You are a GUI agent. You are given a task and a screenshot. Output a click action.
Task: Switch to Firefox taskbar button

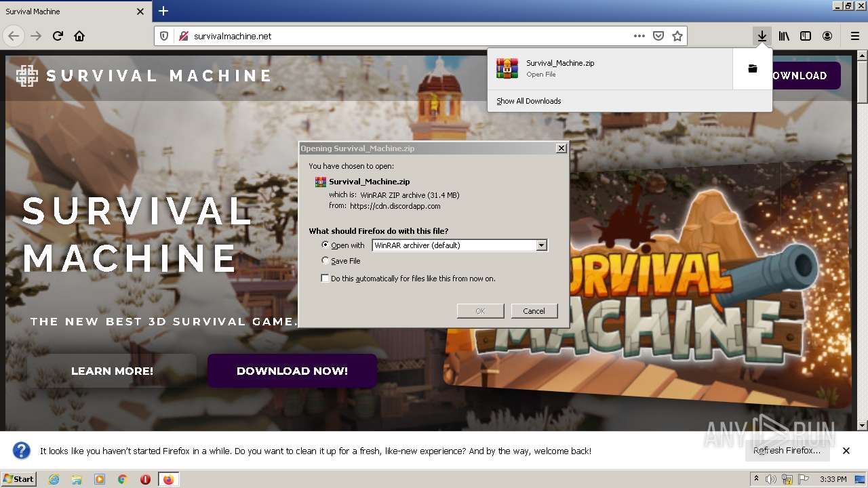click(x=169, y=479)
